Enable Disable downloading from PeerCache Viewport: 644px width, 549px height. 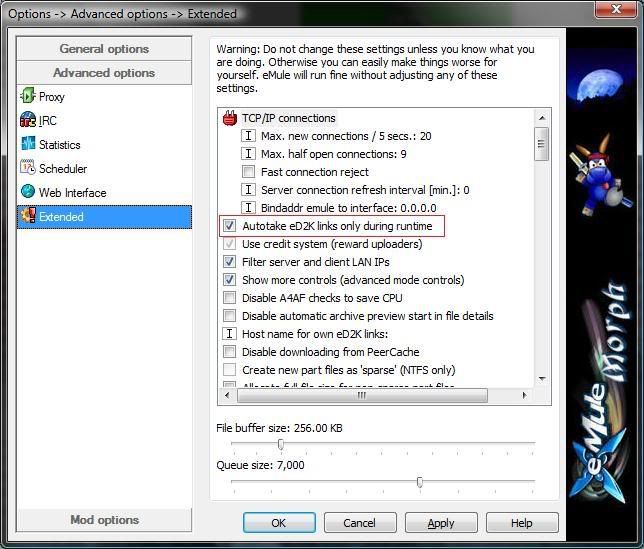[229, 352]
